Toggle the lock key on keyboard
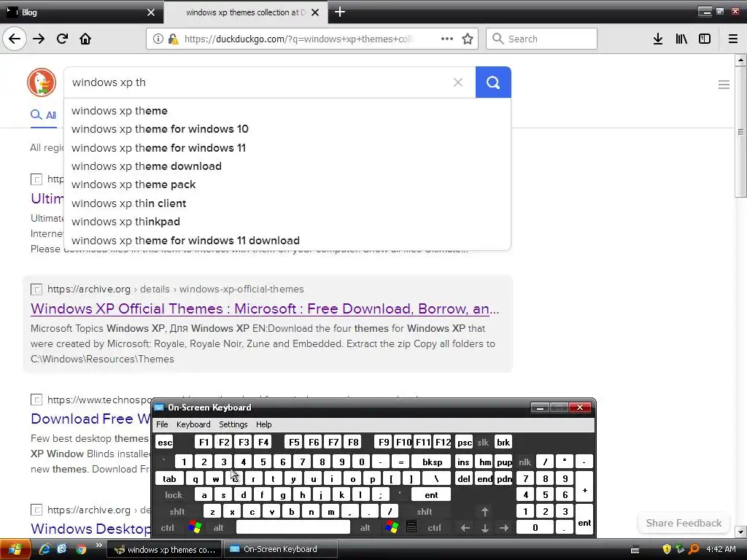Screen dimensions: 747x560 point(174,495)
